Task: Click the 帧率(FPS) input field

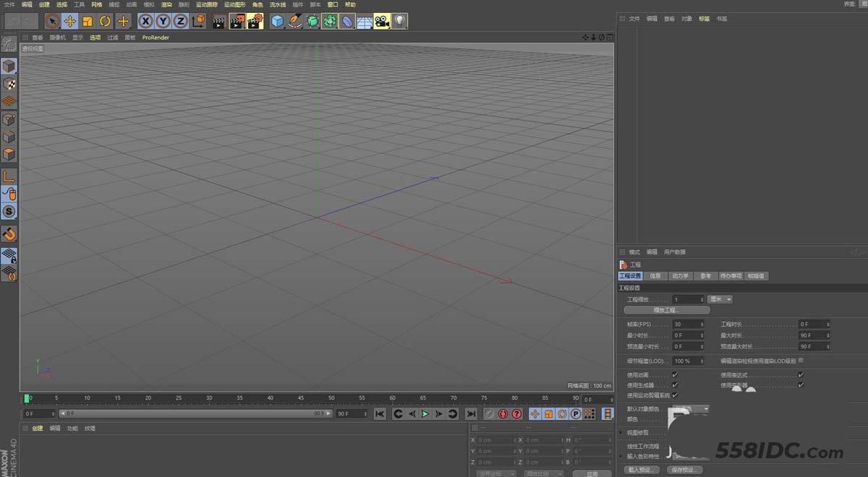Action: (x=688, y=325)
